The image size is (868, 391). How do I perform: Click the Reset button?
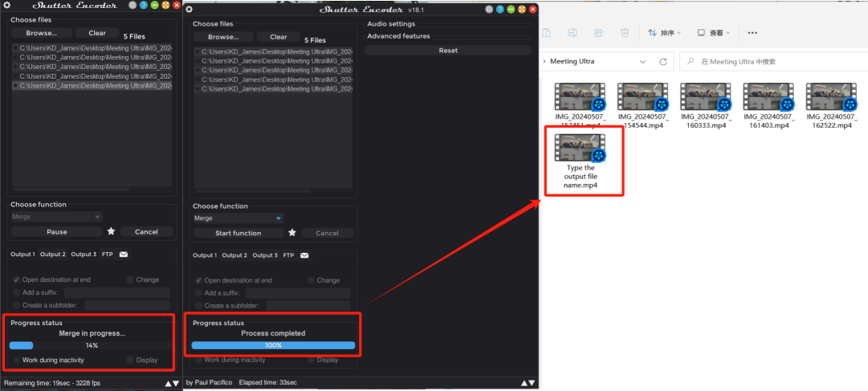[448, 50]
